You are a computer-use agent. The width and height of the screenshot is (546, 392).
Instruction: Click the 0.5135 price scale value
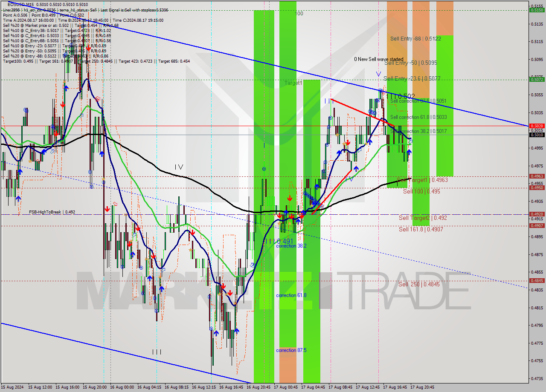tap(536, 24)
